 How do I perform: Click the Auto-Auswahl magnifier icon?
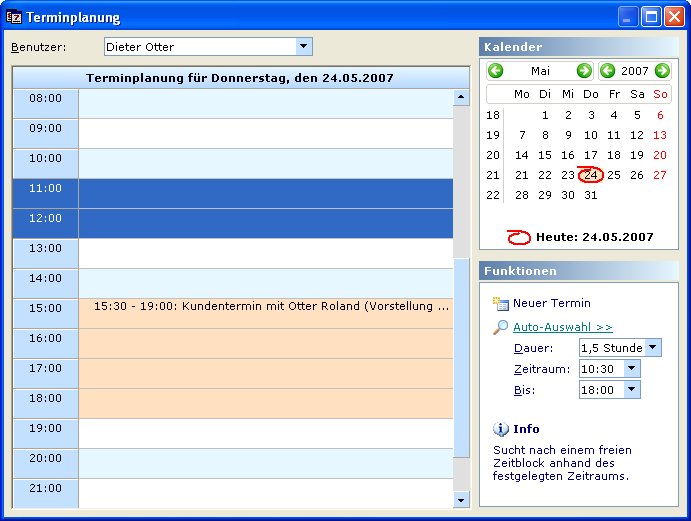click(501, 327)
